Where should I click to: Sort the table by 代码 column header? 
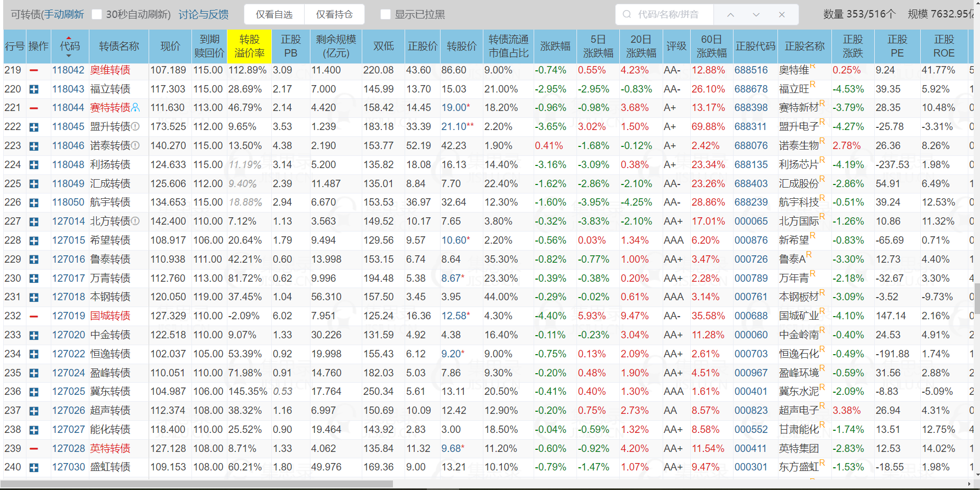[70, 47]
